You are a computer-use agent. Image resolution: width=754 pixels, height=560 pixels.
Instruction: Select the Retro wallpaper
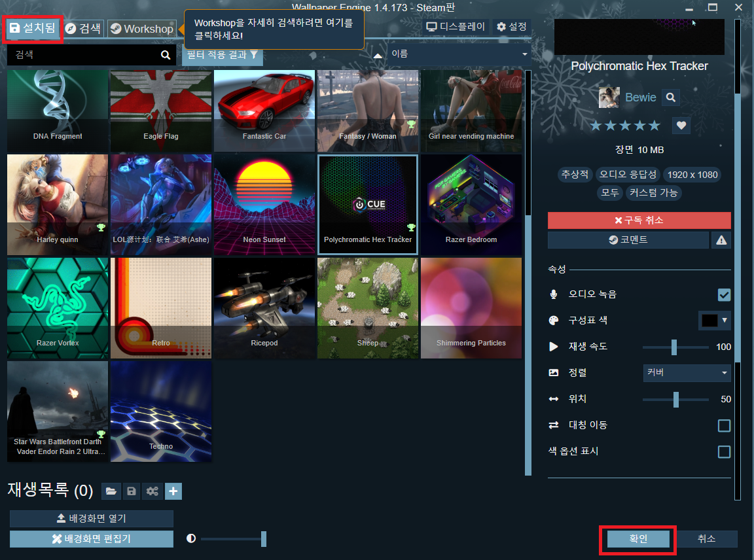pos(161,308)
